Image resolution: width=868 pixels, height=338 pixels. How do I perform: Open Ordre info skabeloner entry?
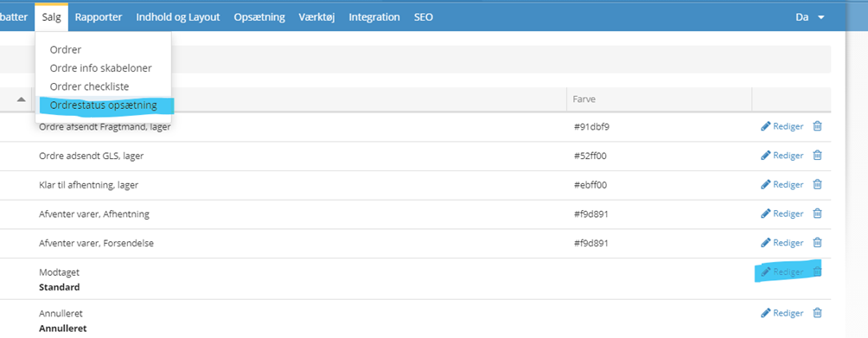click(101, 68)
